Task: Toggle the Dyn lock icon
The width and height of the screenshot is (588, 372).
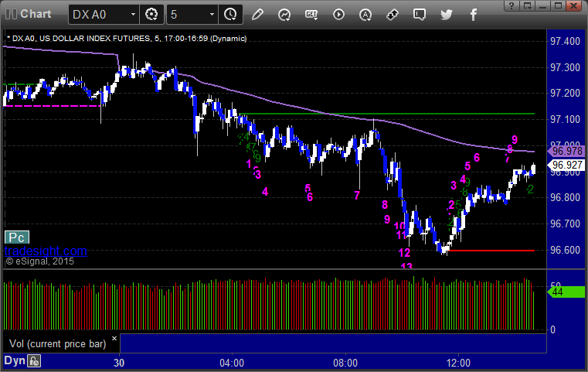Action: (x=34, y=361)
